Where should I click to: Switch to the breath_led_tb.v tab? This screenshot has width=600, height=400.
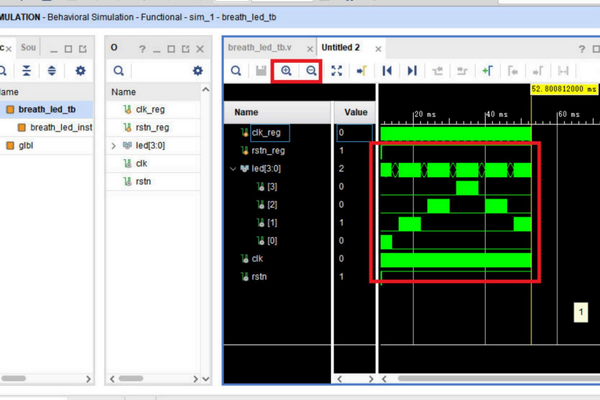[260, 47]
